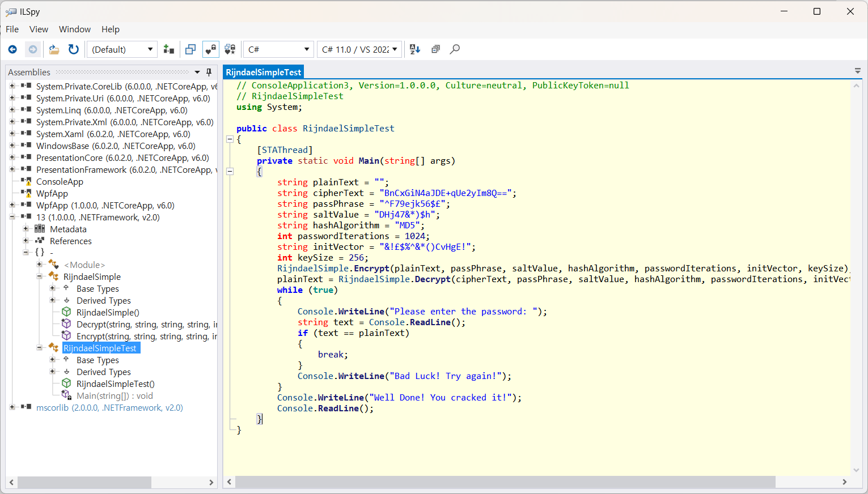Open the (Default) assembly list dropdown
This screenshot has height=494, width=868.
click(122, 49)
